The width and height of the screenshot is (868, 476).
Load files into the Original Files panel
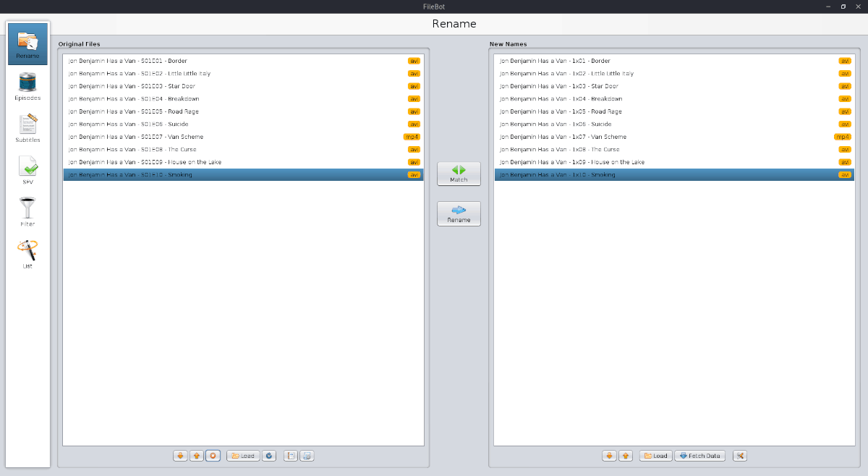coord(242,456)
